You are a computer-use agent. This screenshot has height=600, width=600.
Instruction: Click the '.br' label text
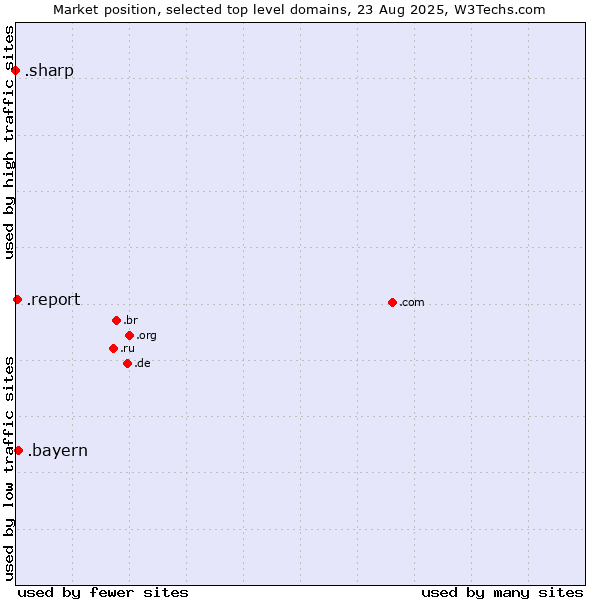pyautogui.click(x=130, y=320)
